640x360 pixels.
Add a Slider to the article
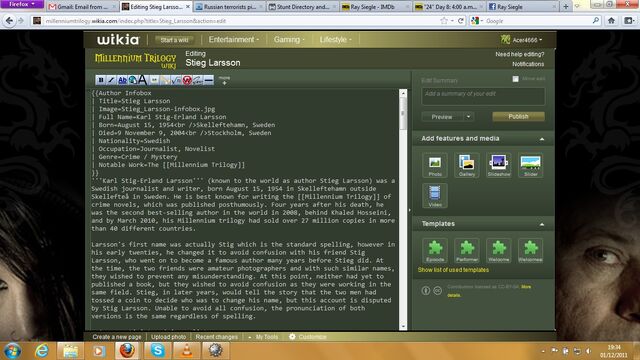point(531,165)
